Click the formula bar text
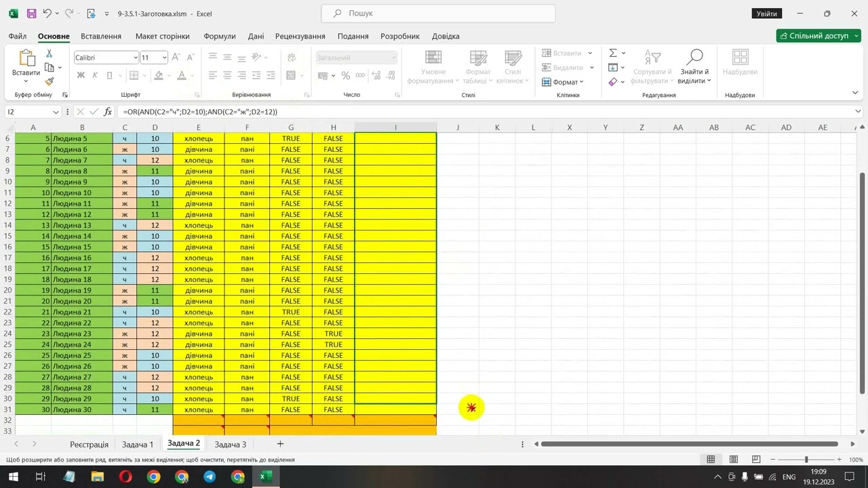 coord(201,112)
